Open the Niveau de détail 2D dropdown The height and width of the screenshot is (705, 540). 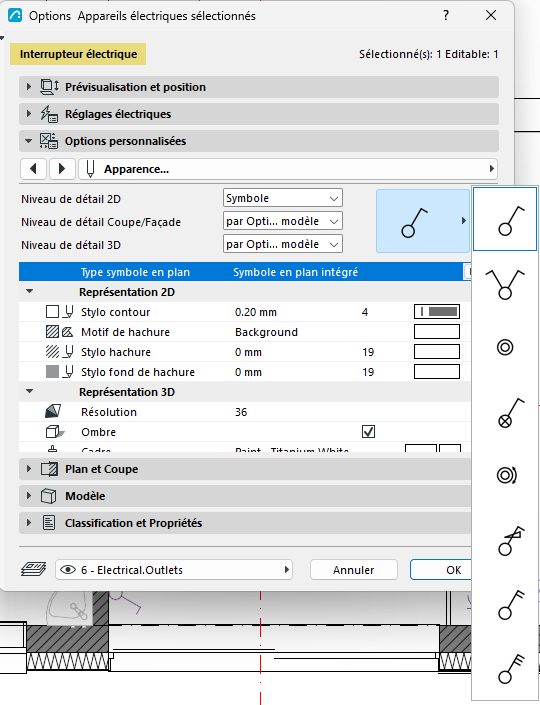coord(283,198)
